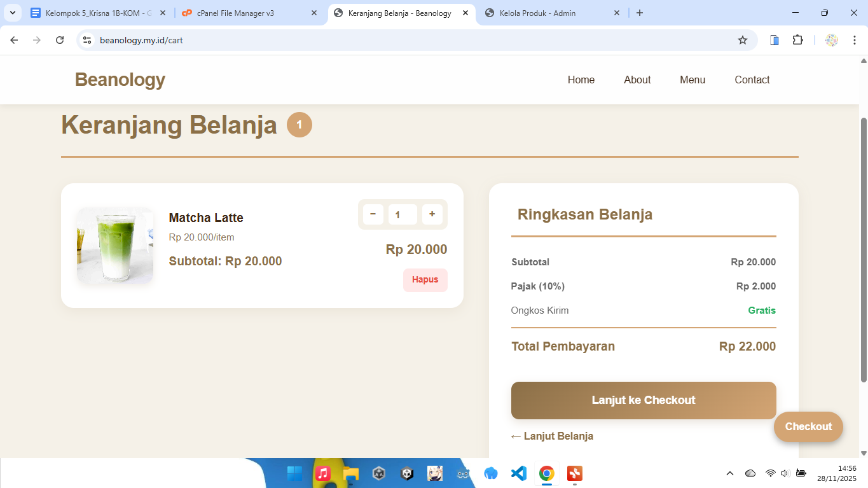Show hidden system tray icons
This screenshot has width=868, height=488.
point(730,473)
